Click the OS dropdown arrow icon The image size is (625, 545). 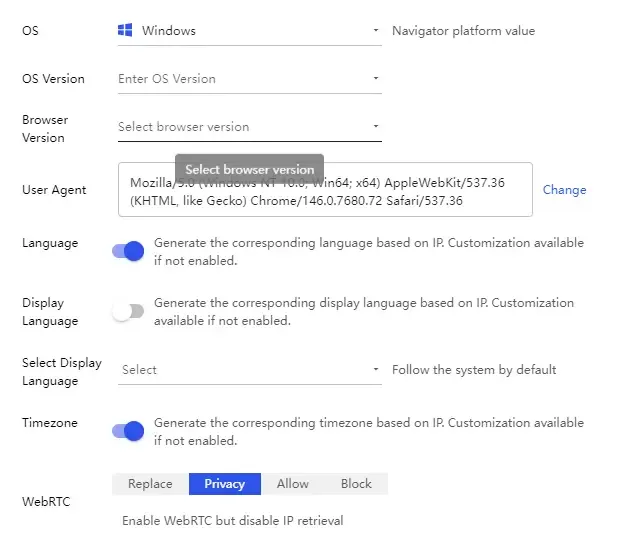[x=376, y=31]
